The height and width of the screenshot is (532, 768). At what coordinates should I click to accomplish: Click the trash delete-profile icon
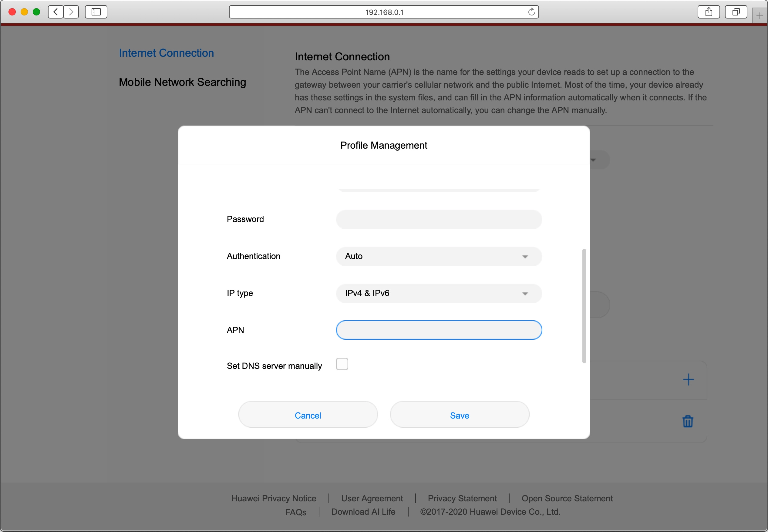(x=687, y=421)
